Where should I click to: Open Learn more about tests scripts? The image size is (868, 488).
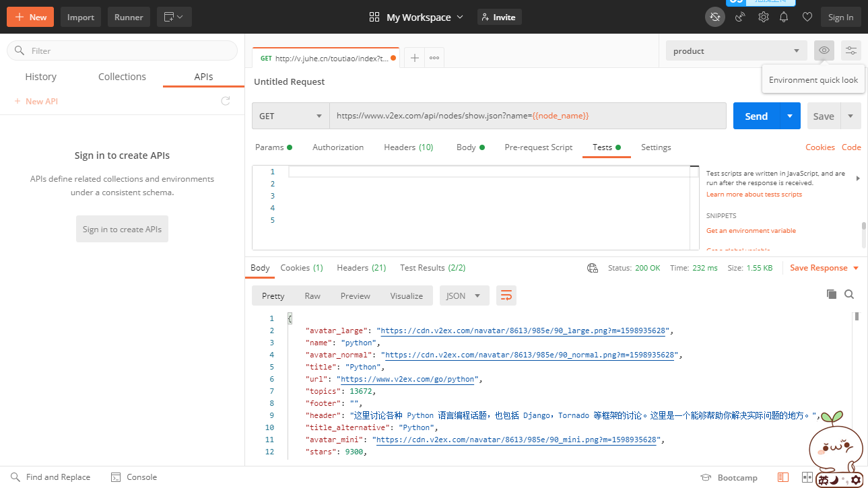click(x=754, y=195)
